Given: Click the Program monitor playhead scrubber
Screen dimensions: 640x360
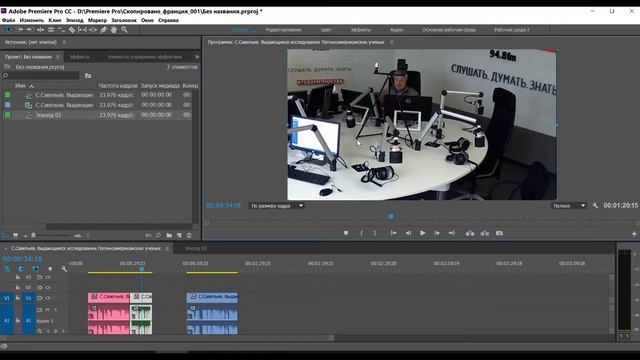Looking at the screenshot, I should point(391,216).
